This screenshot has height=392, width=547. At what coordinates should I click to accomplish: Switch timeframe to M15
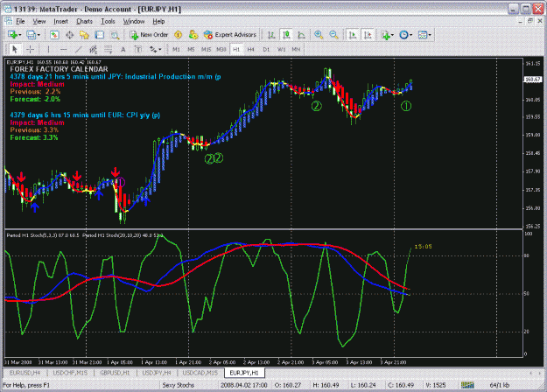coord(207,49)
